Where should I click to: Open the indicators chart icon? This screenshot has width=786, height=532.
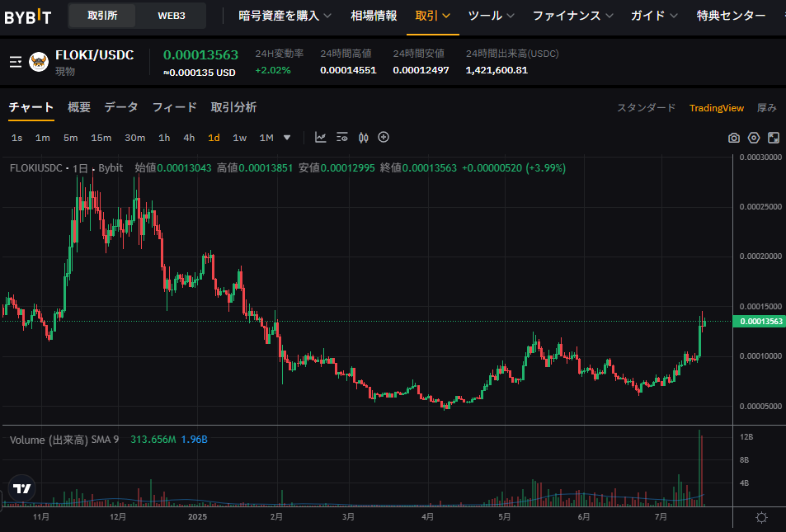tap(321, 138)
